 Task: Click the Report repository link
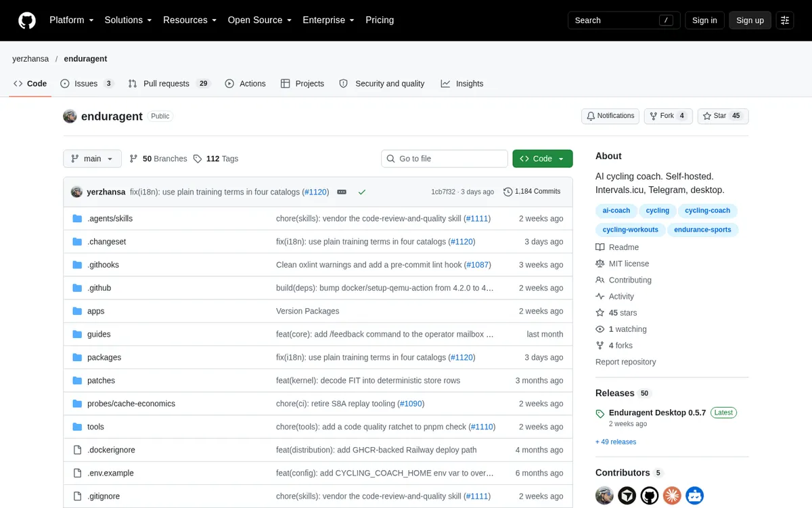tap(626, 362)
